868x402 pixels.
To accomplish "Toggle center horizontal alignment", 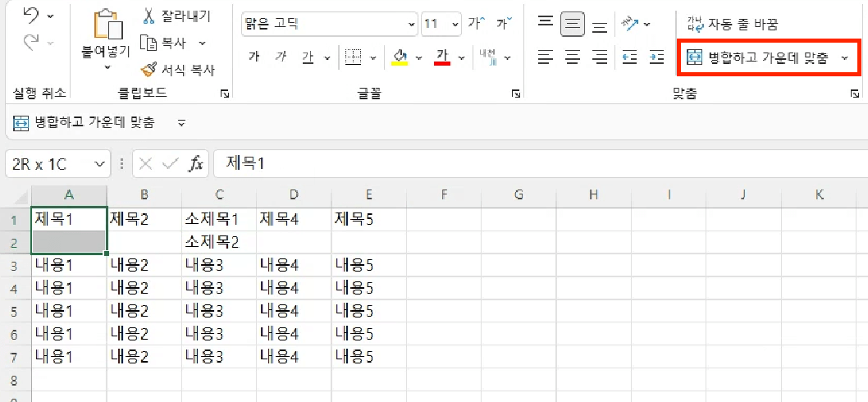I will click(x=573, y=57).
